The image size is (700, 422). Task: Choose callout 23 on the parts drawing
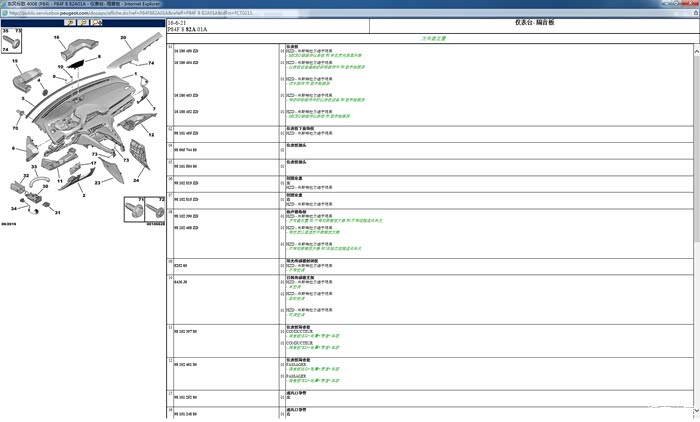(x=97, y=182)
